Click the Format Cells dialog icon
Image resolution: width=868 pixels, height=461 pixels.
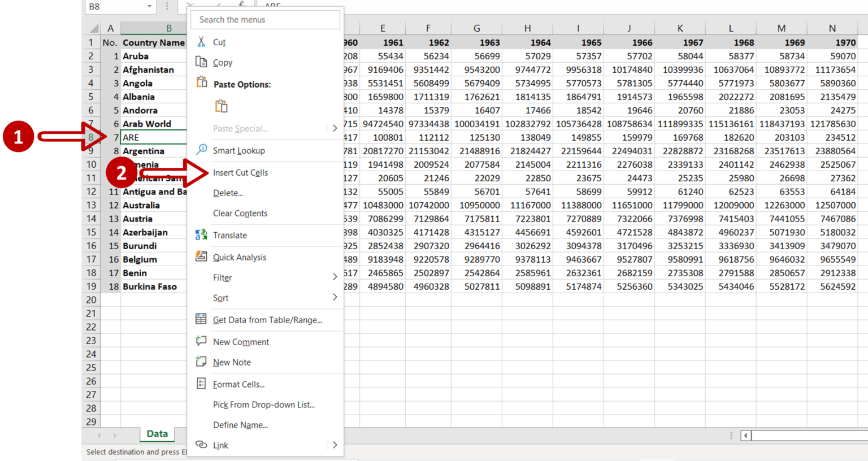(201, 384)
